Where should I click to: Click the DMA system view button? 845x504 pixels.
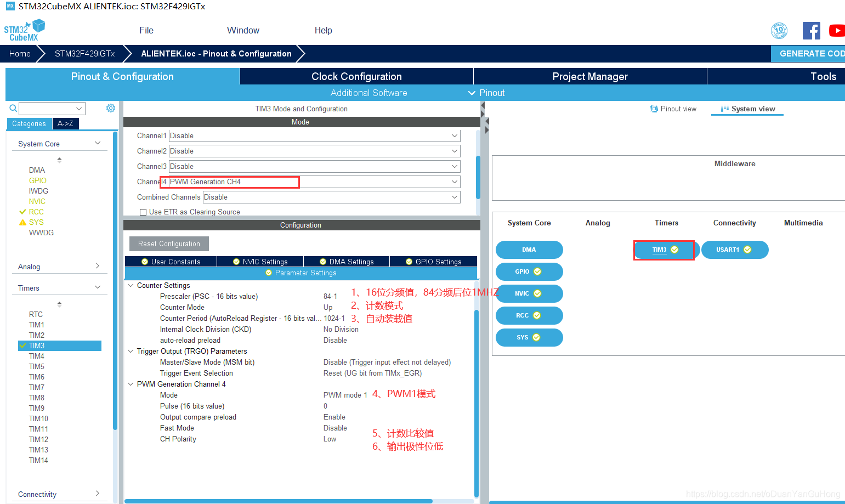point(529,250)
